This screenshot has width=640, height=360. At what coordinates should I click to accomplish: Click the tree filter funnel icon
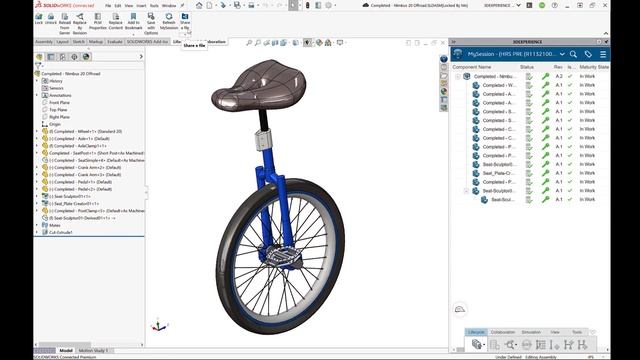(38, 65)
